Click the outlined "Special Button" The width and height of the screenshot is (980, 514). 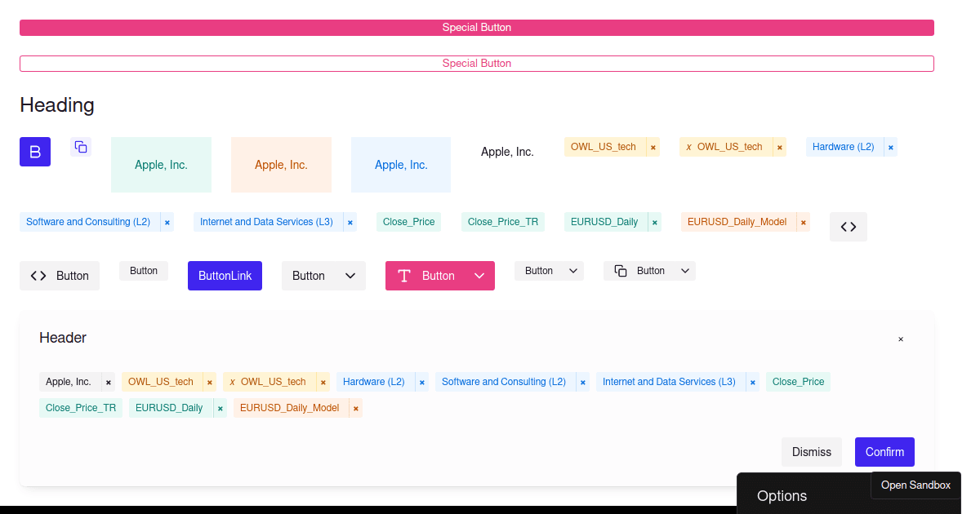tap(477, 63)
